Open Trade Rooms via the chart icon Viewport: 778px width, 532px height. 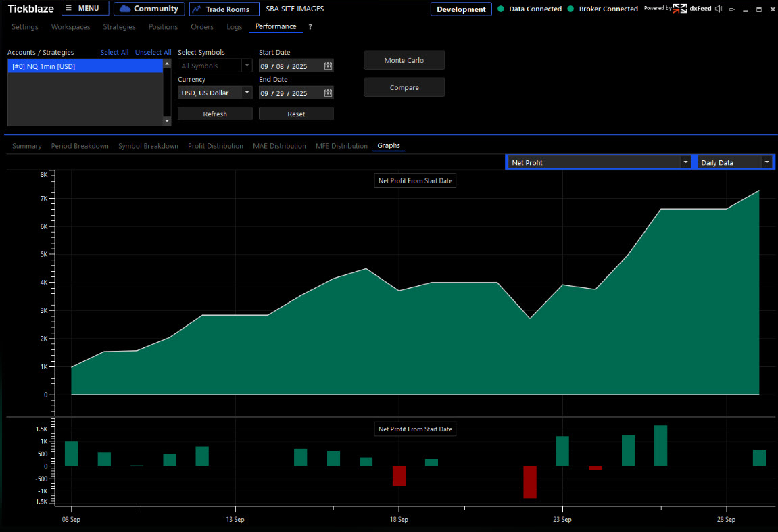(224, 9)
